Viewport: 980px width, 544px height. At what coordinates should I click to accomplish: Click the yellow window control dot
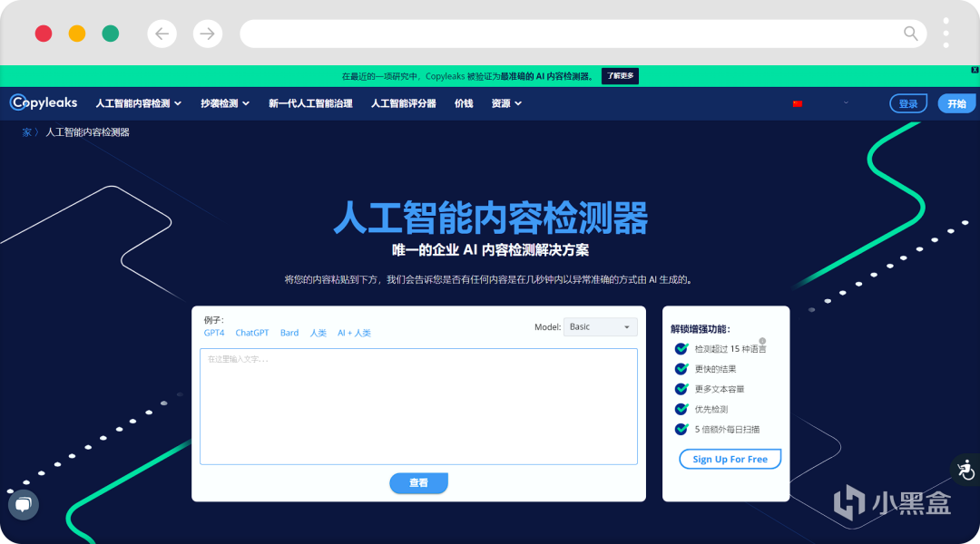(77, 34)
